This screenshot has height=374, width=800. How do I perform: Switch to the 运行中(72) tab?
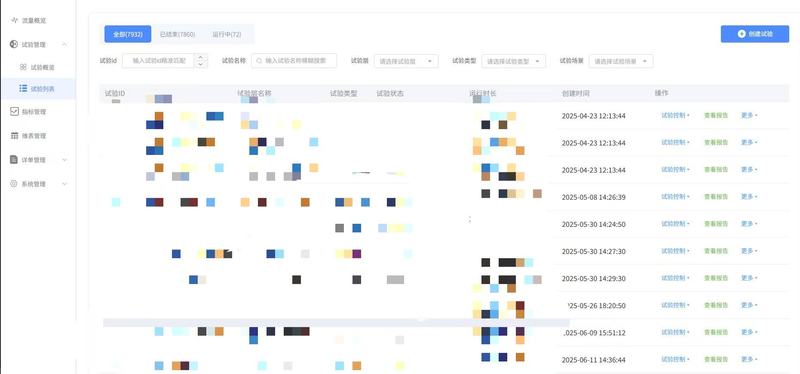coord(227,34)
